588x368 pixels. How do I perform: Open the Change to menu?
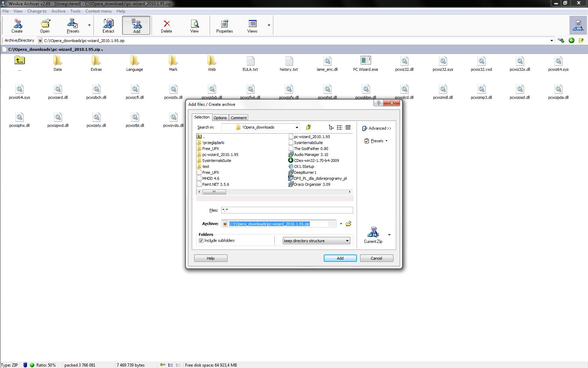37,11
